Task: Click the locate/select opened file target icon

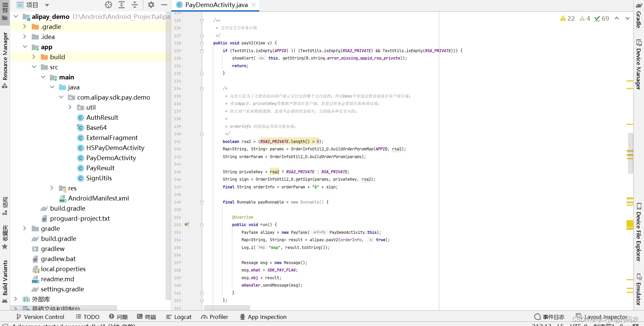Action: [108, 5]
